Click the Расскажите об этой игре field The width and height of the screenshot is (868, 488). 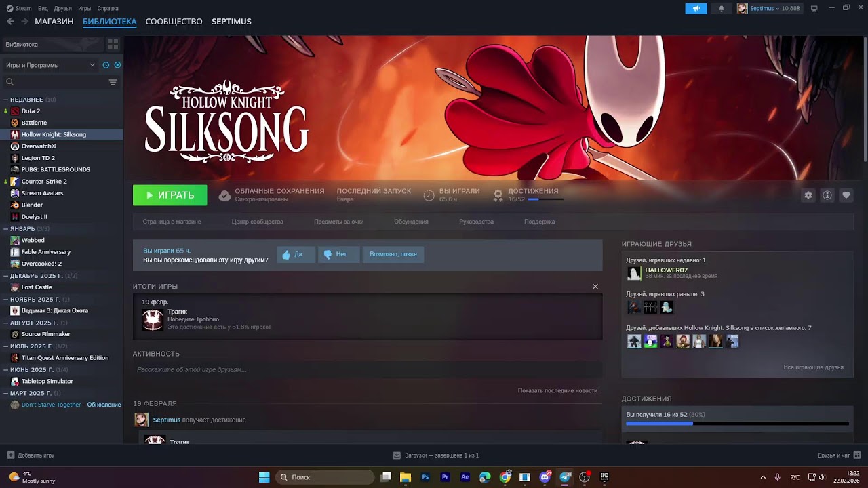point(368,369)
